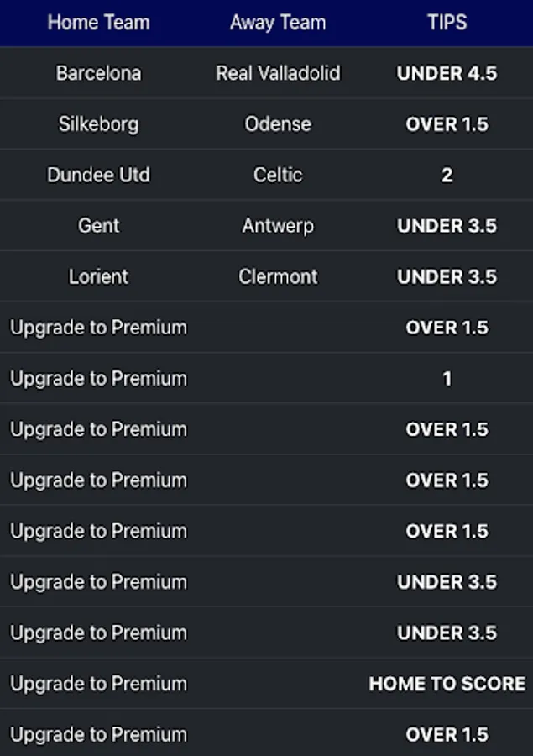Click the Odense away team

click(x=278, y=124)
